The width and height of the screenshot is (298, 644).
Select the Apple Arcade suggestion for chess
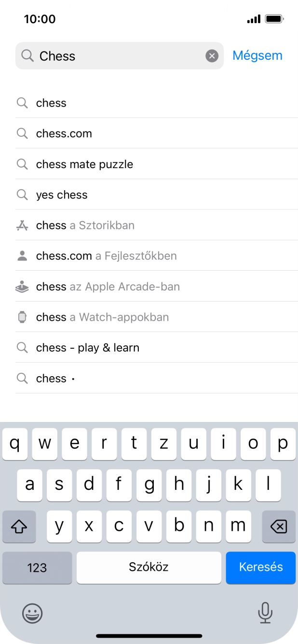108,286
